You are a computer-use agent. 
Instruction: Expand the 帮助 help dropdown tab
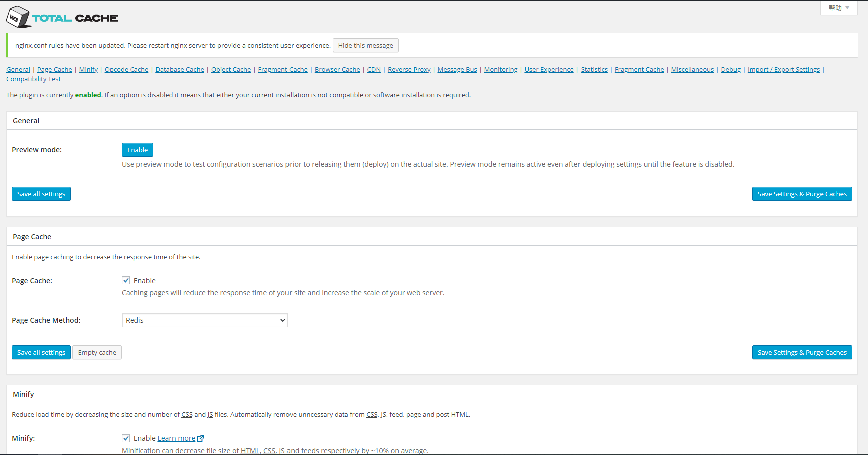tap(838, 8)
